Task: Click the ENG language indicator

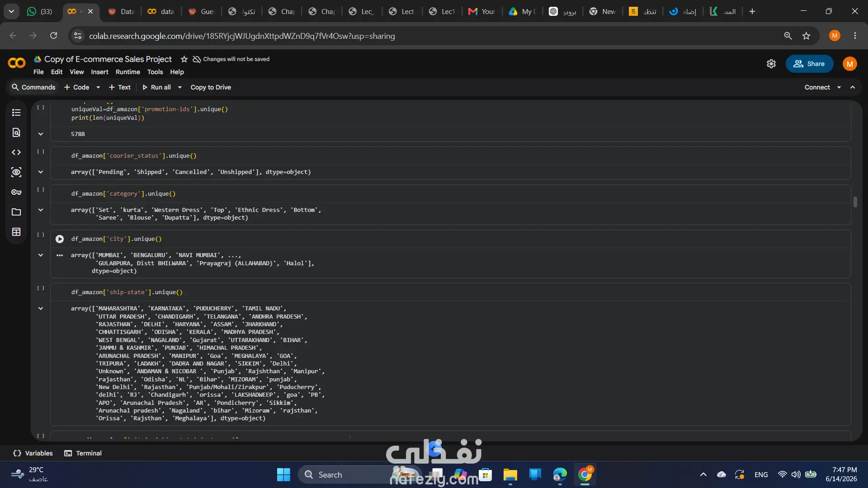Action: [761, 474]
